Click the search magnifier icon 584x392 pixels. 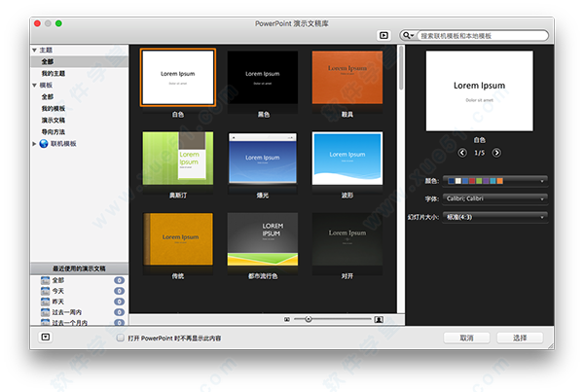point(406,35)
